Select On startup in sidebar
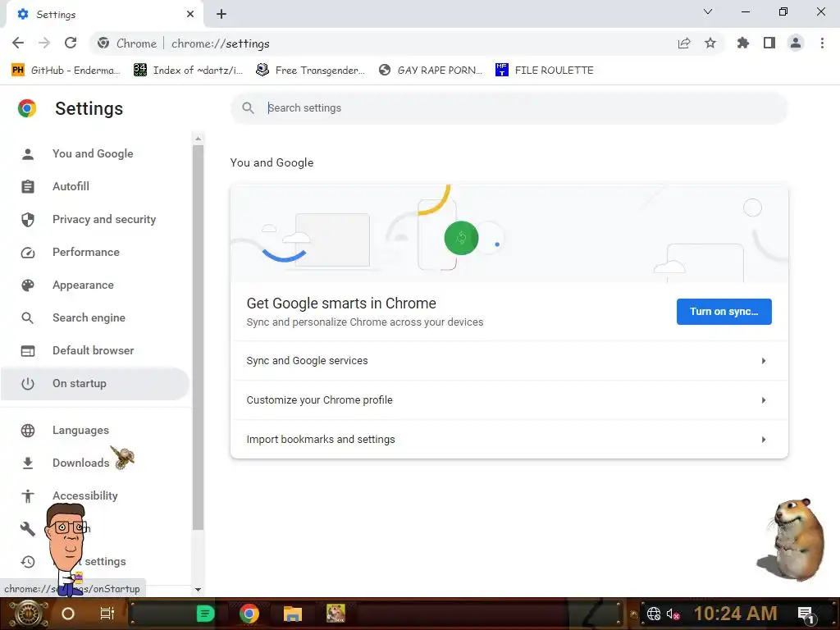 (x=95, y=384)
